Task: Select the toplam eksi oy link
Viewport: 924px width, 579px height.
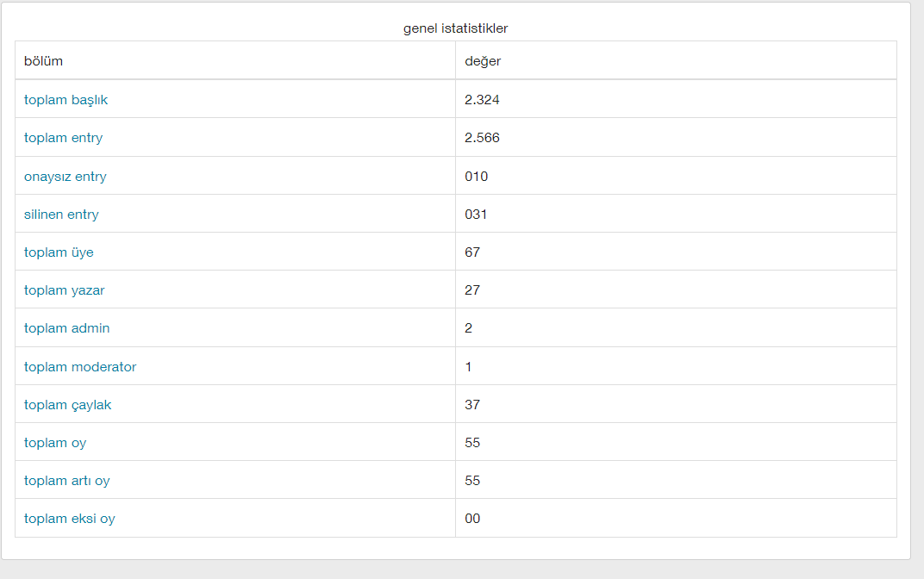Action: point(69,519)
